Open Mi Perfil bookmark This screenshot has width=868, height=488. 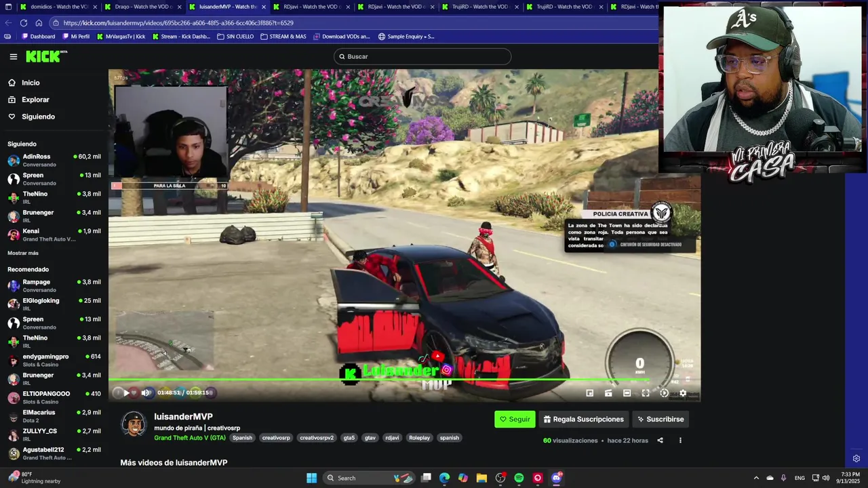[x=76, y=37]
